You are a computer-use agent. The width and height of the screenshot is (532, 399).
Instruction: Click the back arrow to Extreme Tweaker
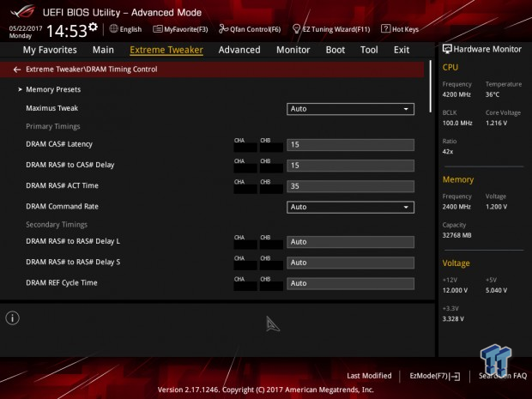(16, 70)
